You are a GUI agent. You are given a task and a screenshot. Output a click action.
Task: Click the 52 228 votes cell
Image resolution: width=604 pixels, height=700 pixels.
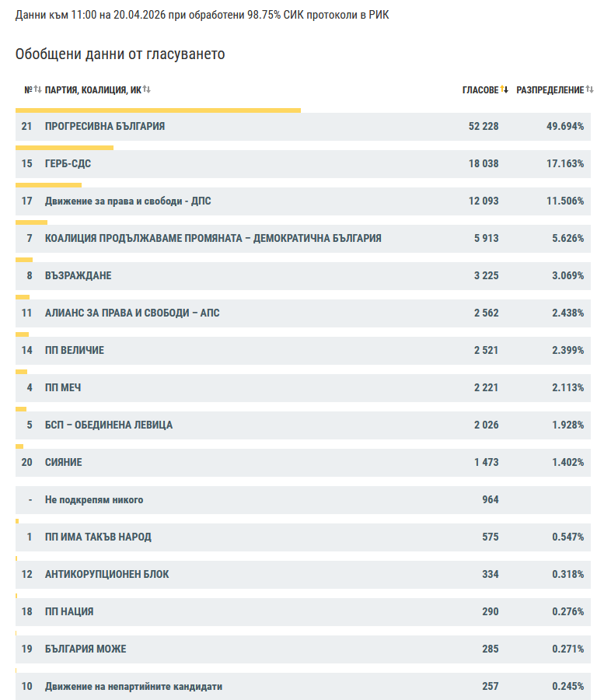484,126
